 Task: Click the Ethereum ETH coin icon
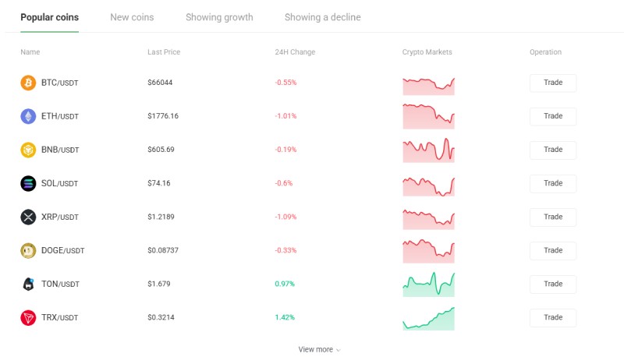pyautogui.click(x=28, y=116)
